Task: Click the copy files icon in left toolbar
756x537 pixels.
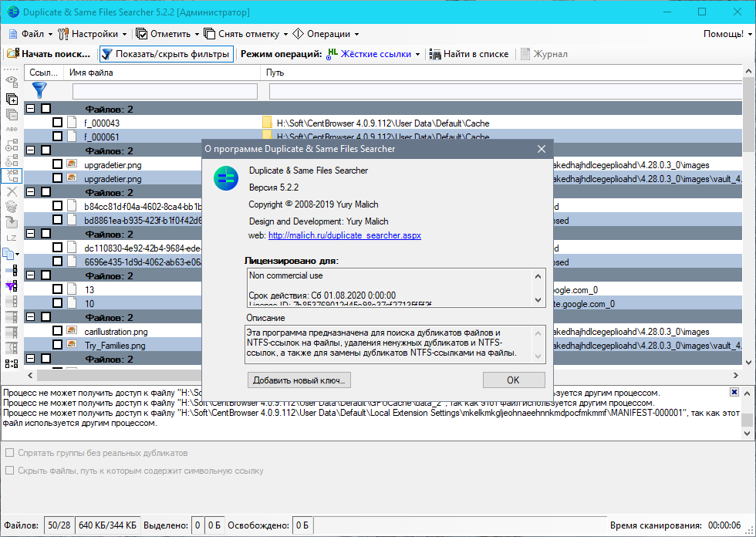Action: click(x=8, y=254)
